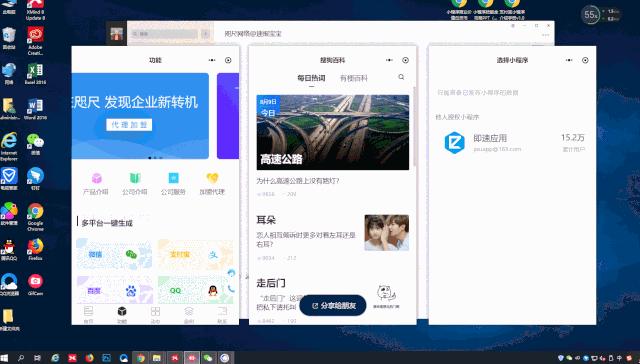
Task: Click the floating blue chat icon above phone
Action: [231, 273]
